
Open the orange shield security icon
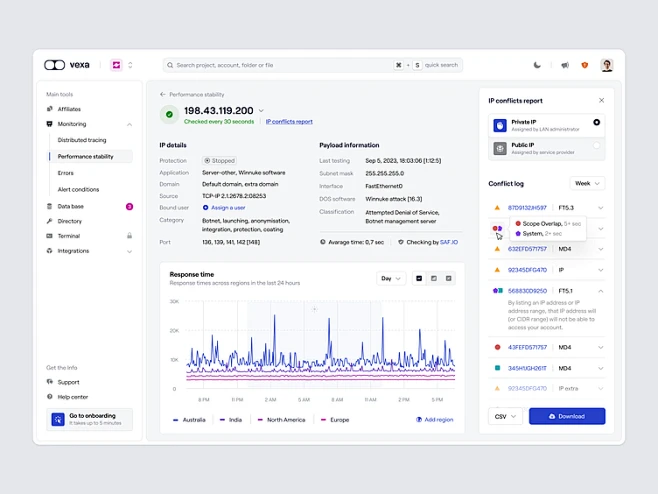(x=585, y=65)
